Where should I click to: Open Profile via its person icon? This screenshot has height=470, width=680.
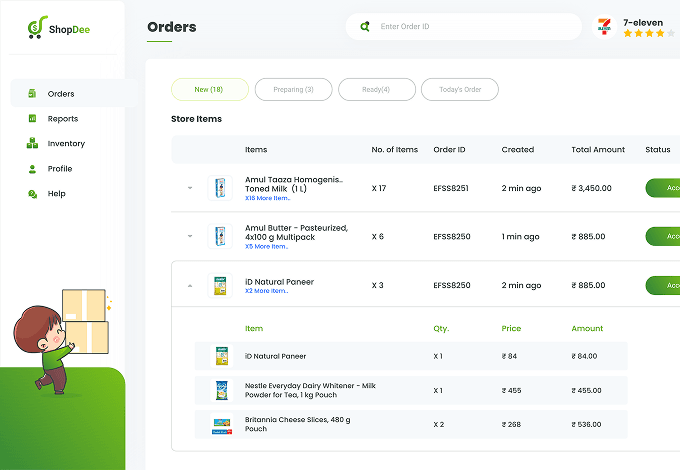pos(32,169)
